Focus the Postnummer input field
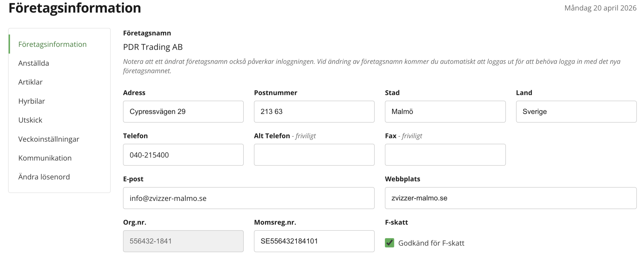Viewport: 644px width, 261px height. click(x=314, y=111)
